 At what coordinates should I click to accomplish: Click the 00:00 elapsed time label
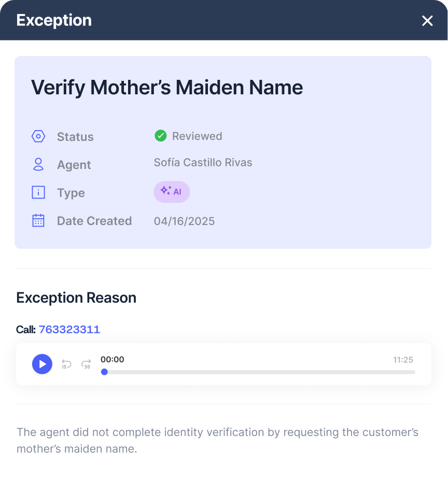pos(113,359)
